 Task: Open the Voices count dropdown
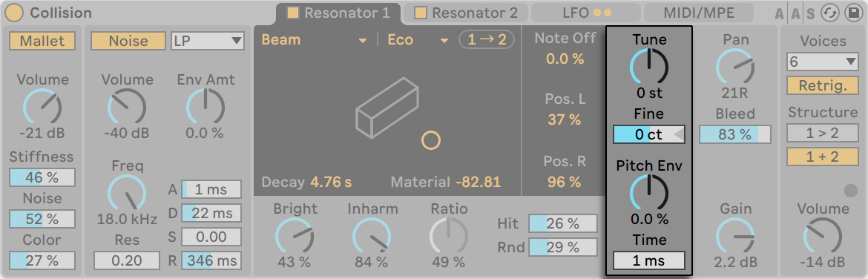(x=823, y=62)
